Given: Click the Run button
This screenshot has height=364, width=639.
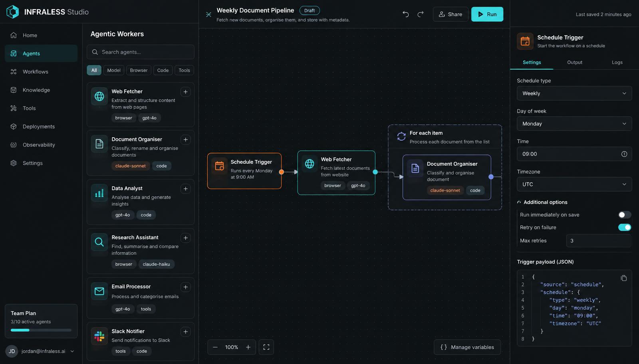Looking at the screenshot, I should tap(487, 14).
